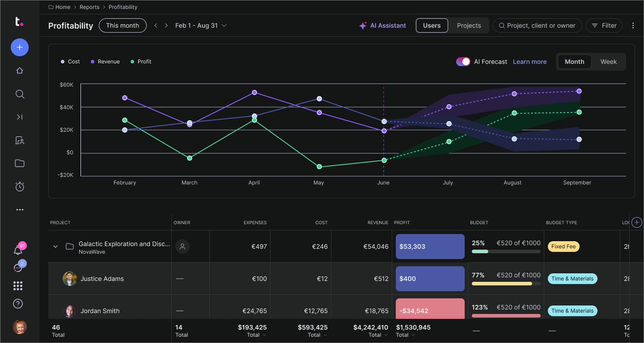
Task: Click the $53,303 profit cell
Action: (430, 246)
